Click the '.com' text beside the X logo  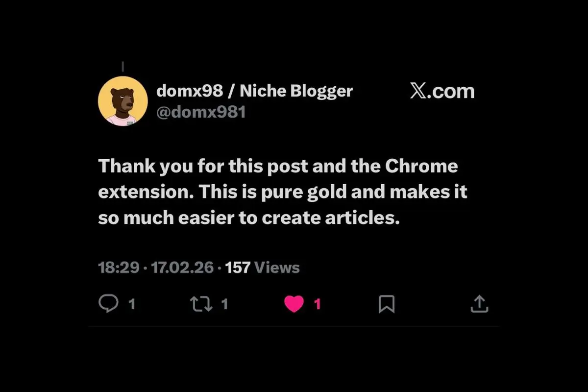(x=451, y=91)
